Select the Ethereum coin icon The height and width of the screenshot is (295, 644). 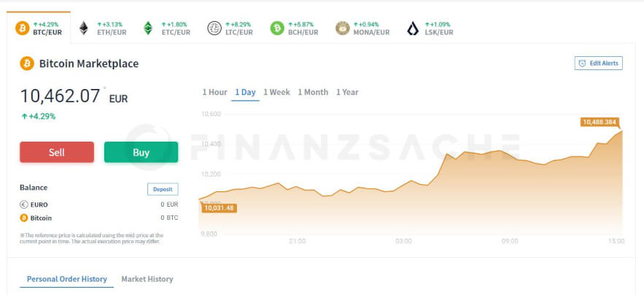coord(84,28)
